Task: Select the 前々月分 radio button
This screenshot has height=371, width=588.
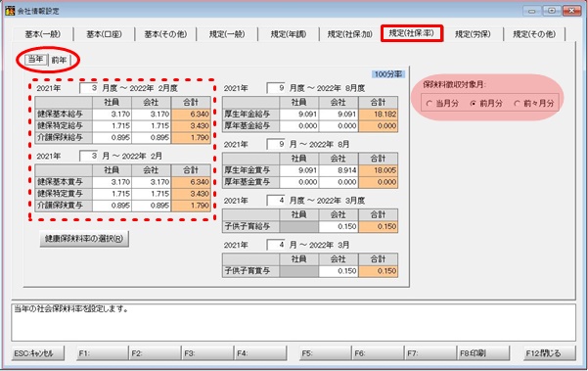Action: coord(533,104)
